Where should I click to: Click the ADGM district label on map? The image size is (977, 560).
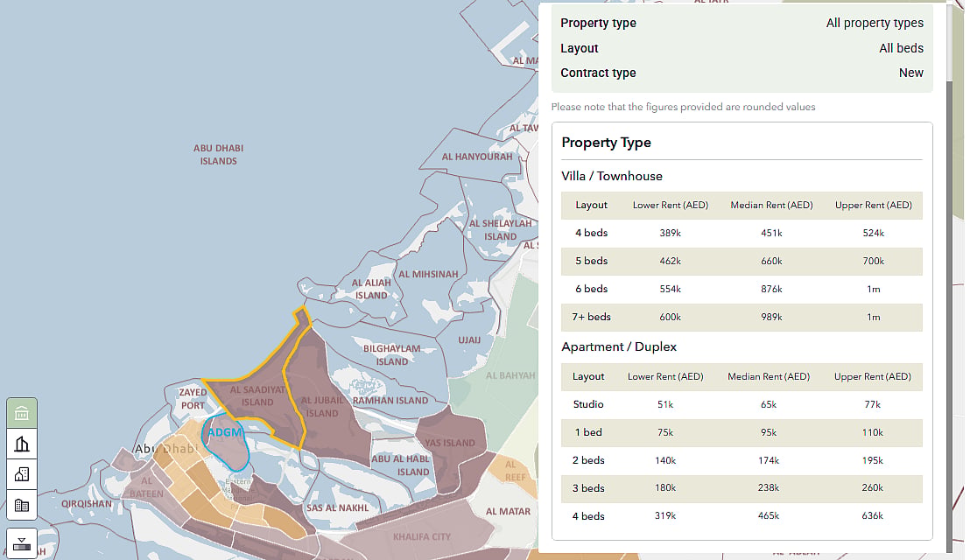pos(224,432)
